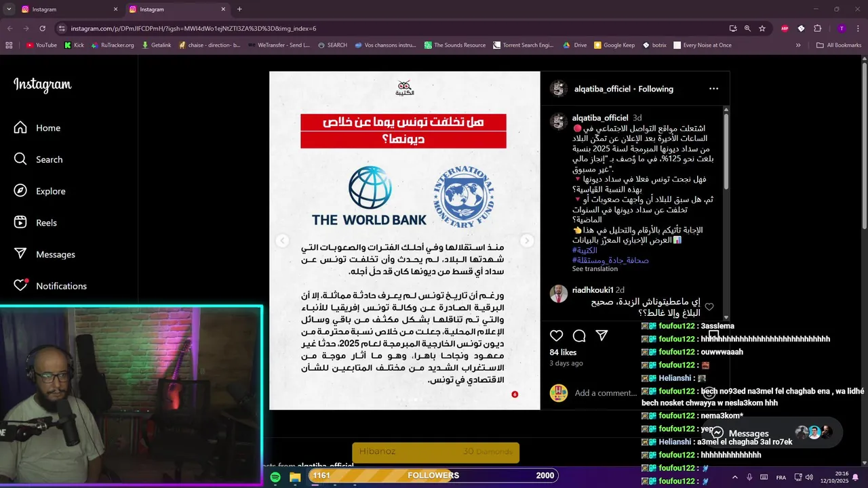Screen dimensions: 868x488
Task: Open the Apps grid in the bookmarks bar
Action: coord(9,45)
